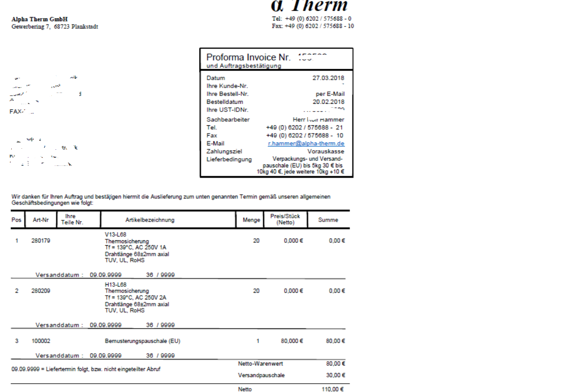Click the Netto-Warenwert label

260,364
